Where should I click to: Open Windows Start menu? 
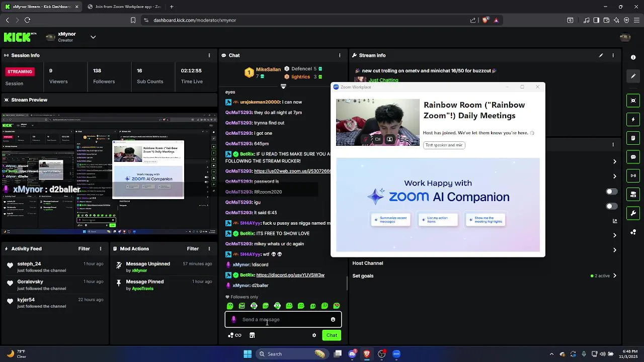(248, 354)
